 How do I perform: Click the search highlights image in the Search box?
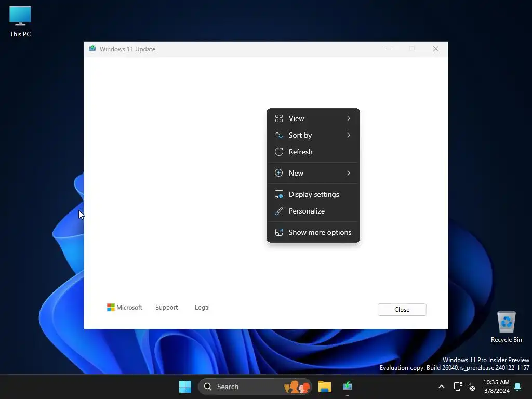[x=297, y=387]
